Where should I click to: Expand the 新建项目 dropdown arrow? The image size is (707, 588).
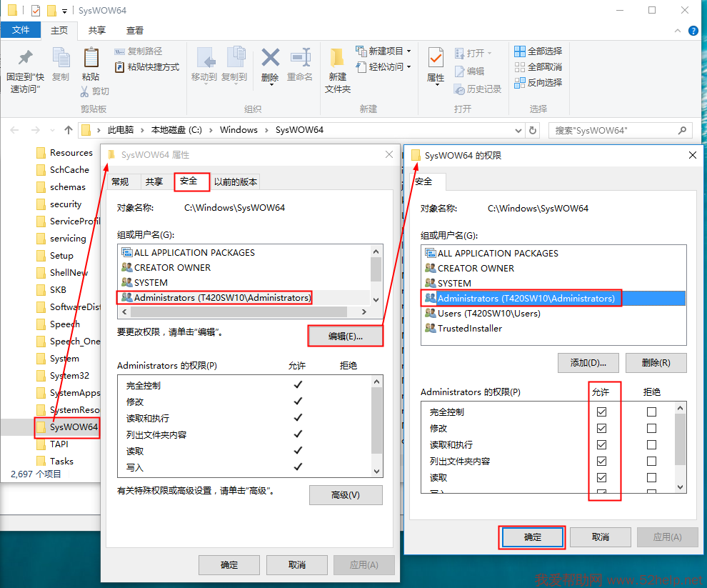pyautogui.click(x=408, y=51)
